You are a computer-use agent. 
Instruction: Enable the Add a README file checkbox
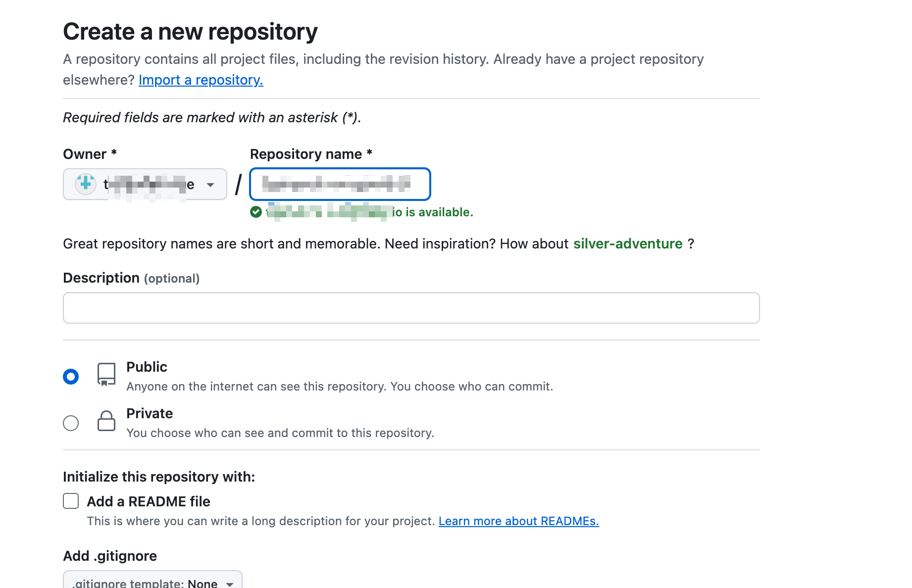click(71, 501)
